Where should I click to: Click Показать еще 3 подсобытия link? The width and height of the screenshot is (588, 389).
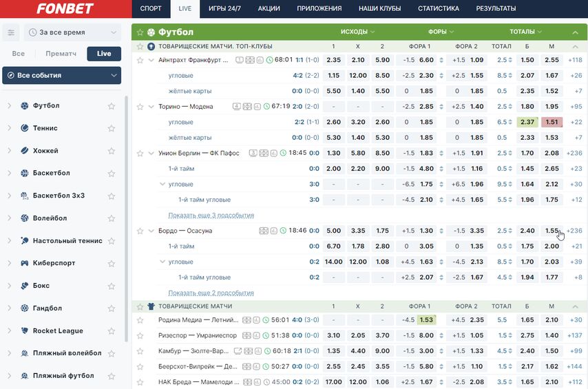point(211,215)
